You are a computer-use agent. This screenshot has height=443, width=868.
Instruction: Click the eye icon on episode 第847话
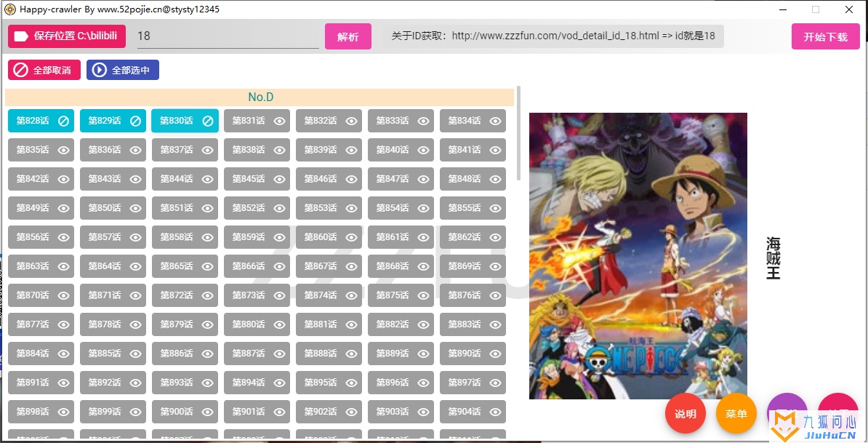point(424,179)
